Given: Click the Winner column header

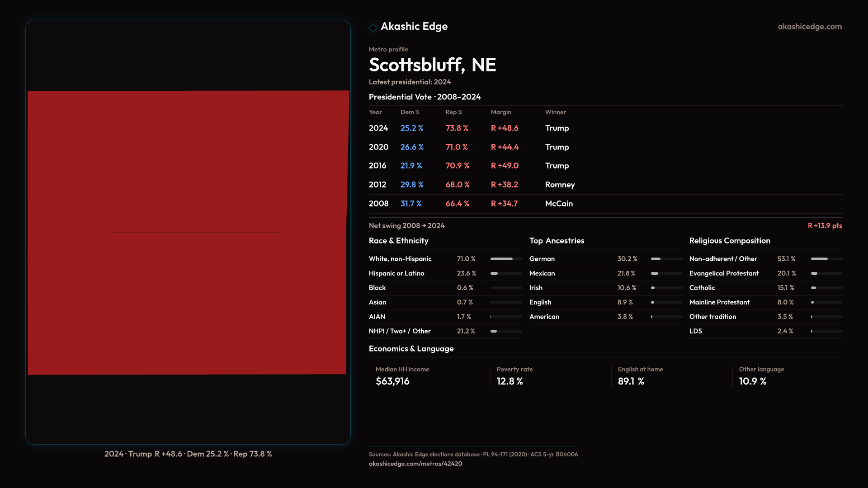Looking at the screenshot, I should 555,112.
